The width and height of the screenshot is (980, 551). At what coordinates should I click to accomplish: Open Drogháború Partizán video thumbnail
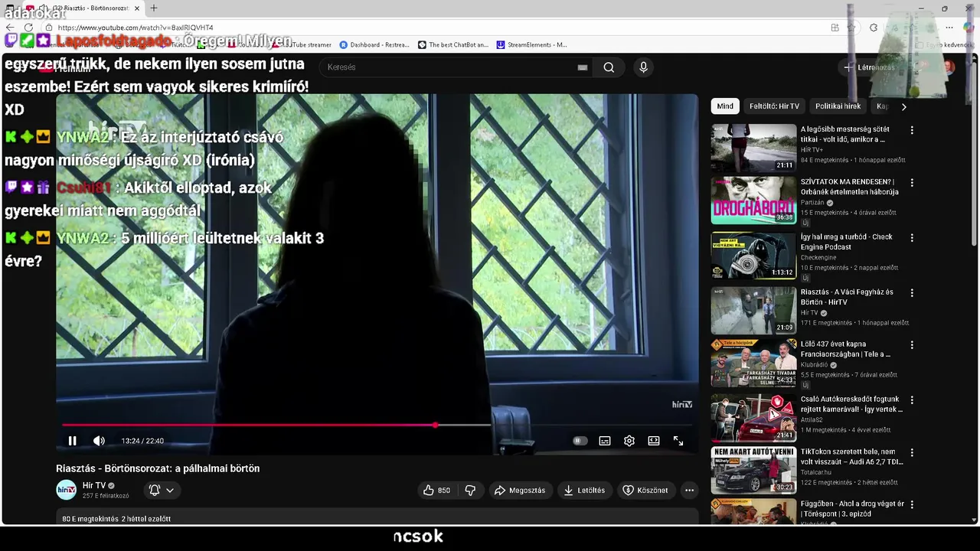point(753,201)
